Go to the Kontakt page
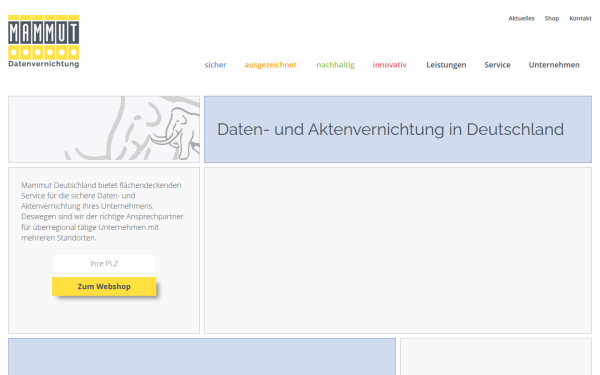Image resolution: width=600 pixels, height=375 pixels. (x=580, y=18)
